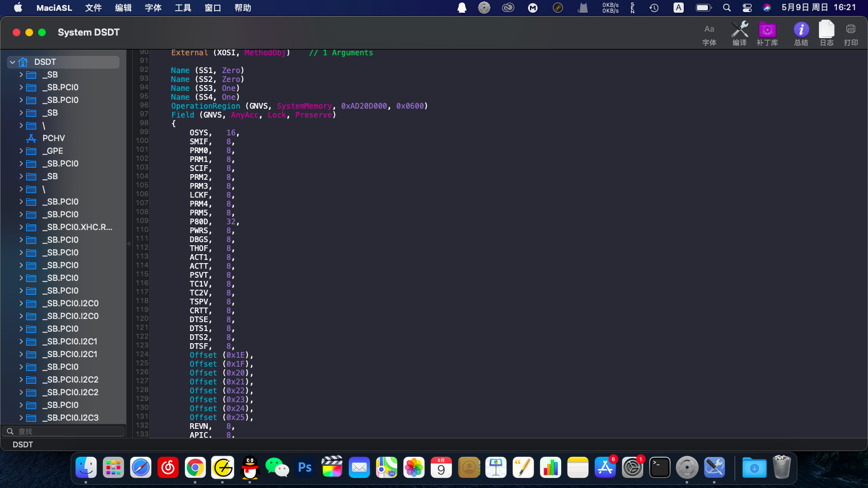Image resolution: width=868 pixels, height=488 pixels.
Task: Open Terminal from the Dock
Action: tap(660, 468)
